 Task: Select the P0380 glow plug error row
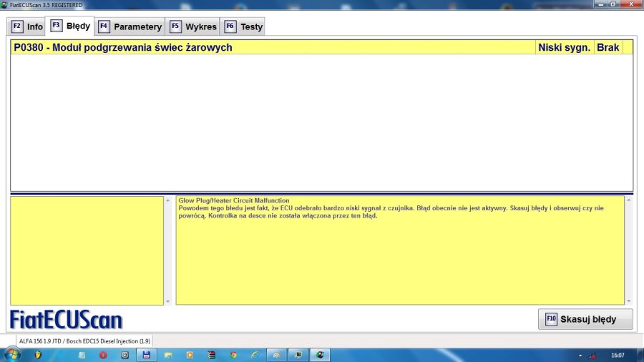click(321, 48)
